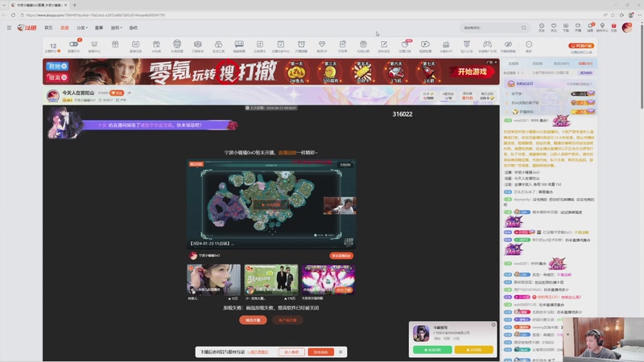This screenshot has width=644, height=362.
Task: Toggle the crossed-eye danmaku hide icon
Action: tap(508, 44)
